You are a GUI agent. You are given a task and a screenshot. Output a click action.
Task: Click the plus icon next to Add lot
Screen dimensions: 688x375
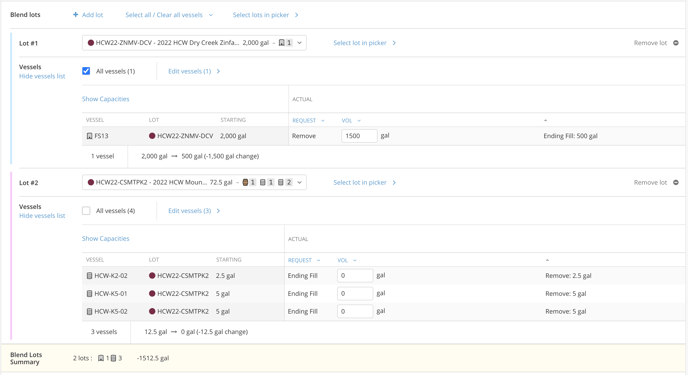coord(75,14)
